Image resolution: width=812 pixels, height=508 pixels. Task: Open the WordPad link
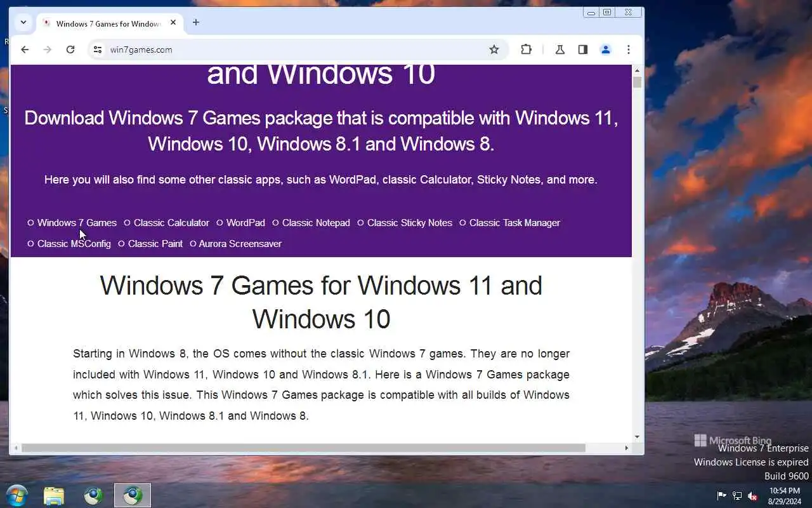click(x=246, y=223)
